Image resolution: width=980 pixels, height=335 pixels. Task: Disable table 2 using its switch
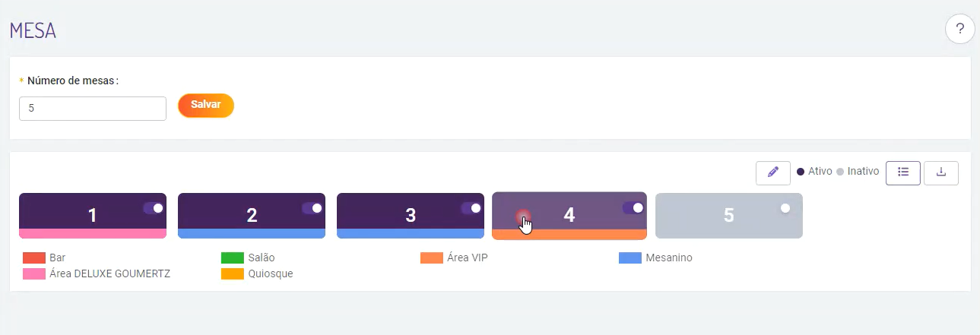click(x=312, y=207)
